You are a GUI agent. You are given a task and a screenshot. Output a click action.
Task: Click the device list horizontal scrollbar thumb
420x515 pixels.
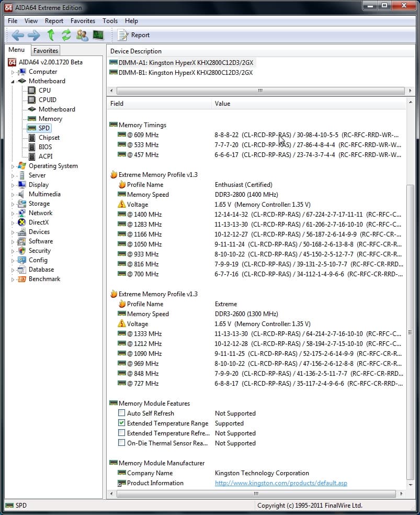pyautogui.click(x=260, y=91)
